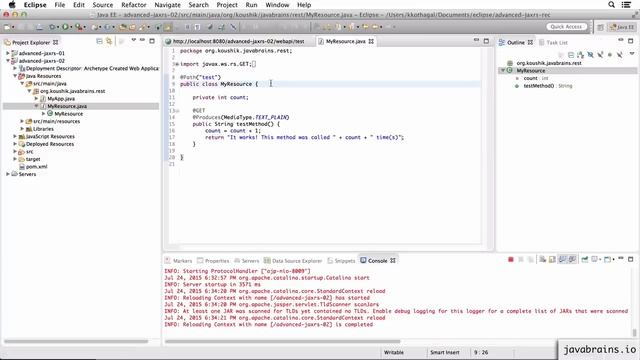Viewport: 640px width, 360px height.
Task: Clear the Console output
Action: 542,260
